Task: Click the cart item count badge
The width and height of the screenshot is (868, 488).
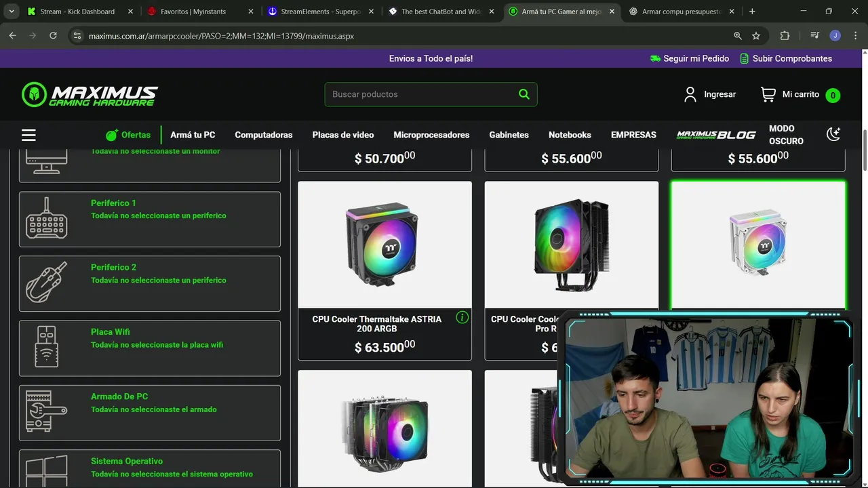Action: click(x=833, y=96)
